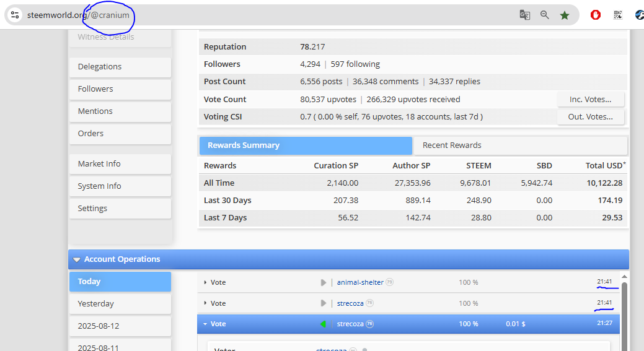The image size is (644, 351).
Task: Open the Orders sidebar item
Action: pos(120,134)
